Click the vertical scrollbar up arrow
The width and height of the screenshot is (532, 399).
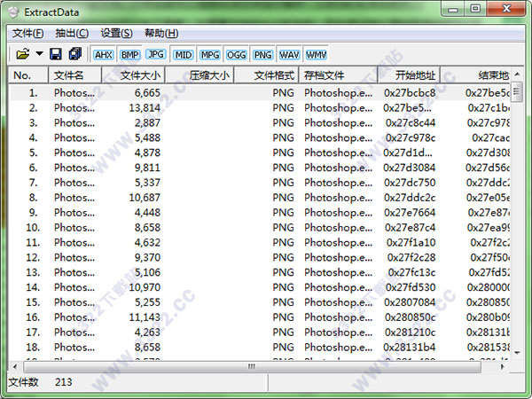(517, 74)
